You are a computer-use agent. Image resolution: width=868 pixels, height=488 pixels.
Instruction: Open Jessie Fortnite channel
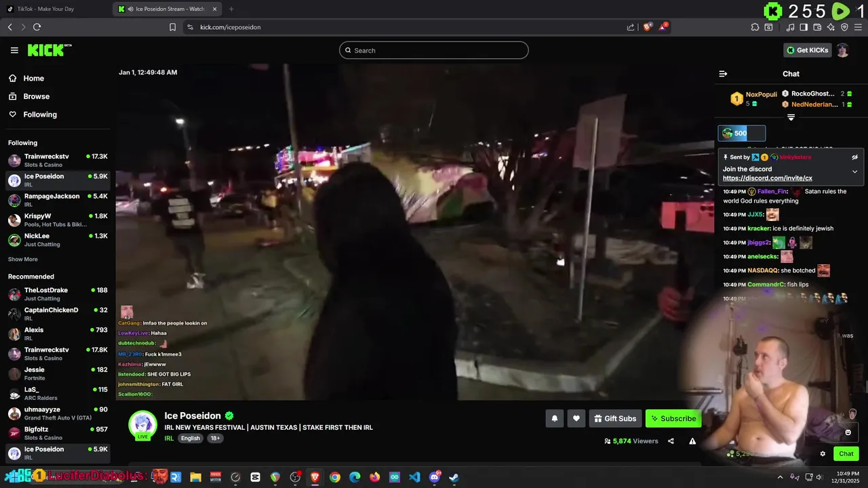point(58,373)
